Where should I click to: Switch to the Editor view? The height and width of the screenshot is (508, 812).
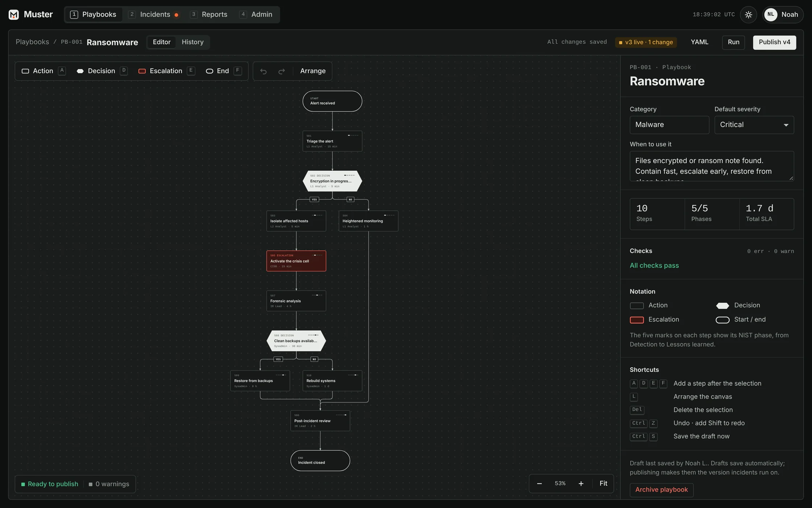(162, 42)
